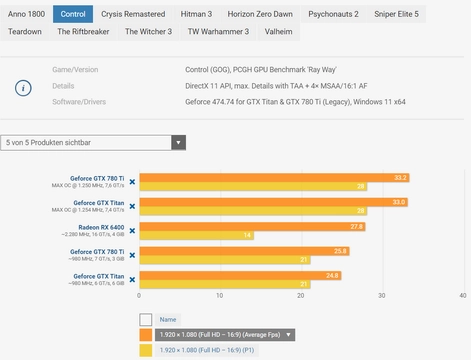Open The Witcher 3 tab
471x360 pixels.
(148, 32)
